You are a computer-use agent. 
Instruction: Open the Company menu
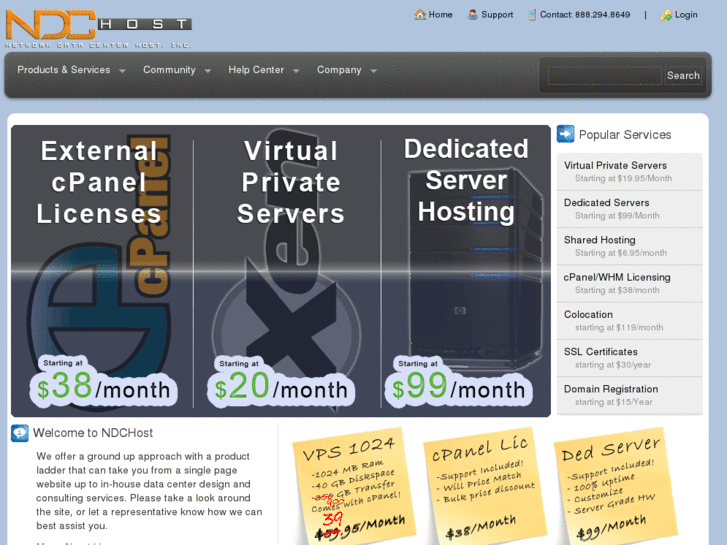[x=339, y=70]
